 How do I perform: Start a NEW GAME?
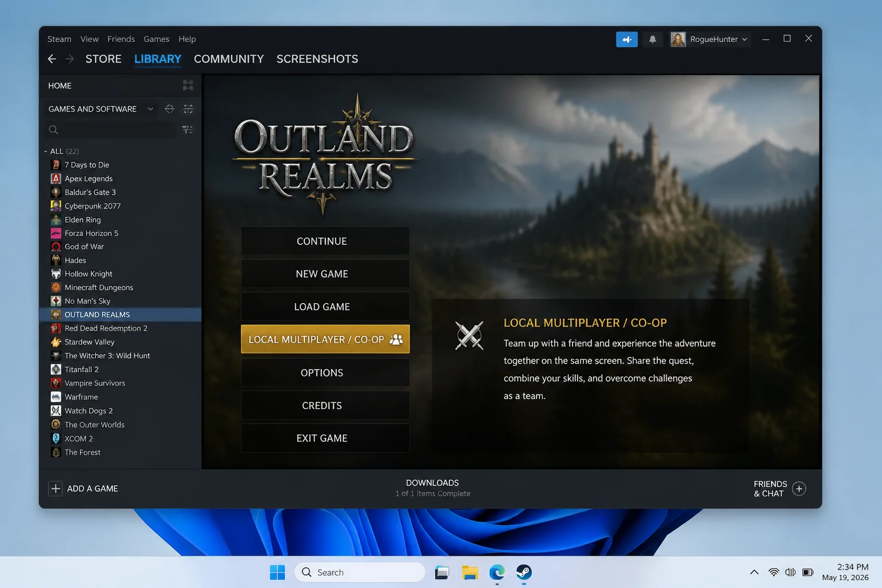(325, 274)
